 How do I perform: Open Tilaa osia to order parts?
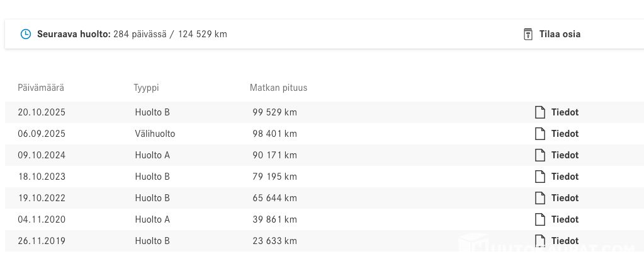pos(560,34)
